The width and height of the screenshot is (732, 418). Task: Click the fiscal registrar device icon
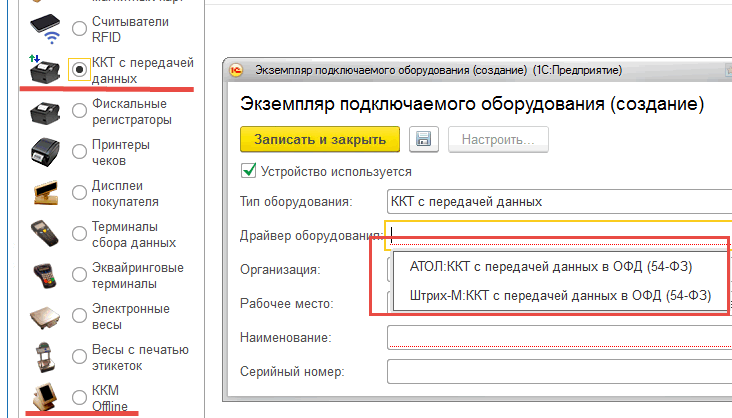tap(45, 112)
